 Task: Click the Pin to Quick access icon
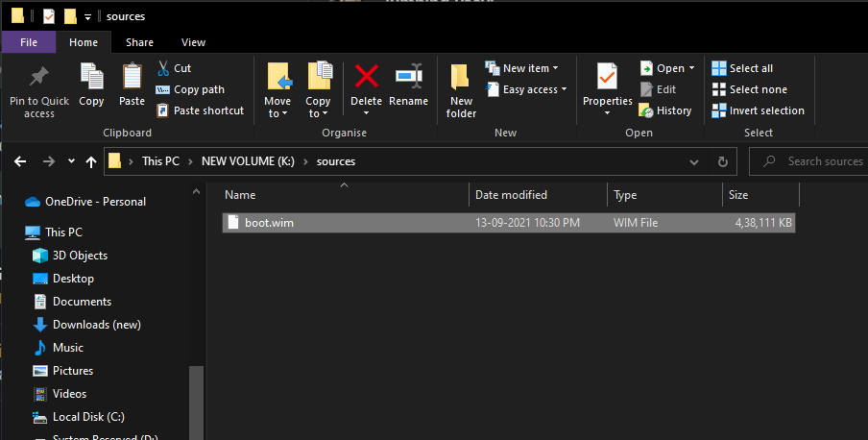(39, 79)
